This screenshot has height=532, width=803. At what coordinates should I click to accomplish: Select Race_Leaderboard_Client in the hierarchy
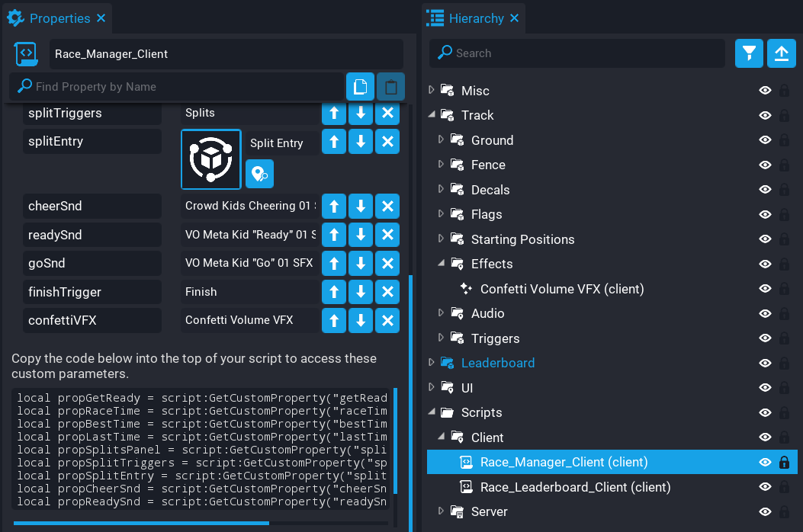575,487
